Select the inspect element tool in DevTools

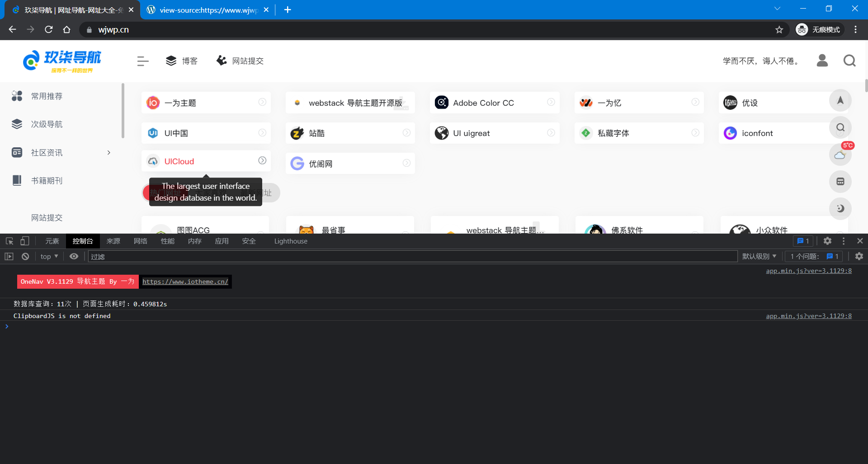(x=9, y=241)
